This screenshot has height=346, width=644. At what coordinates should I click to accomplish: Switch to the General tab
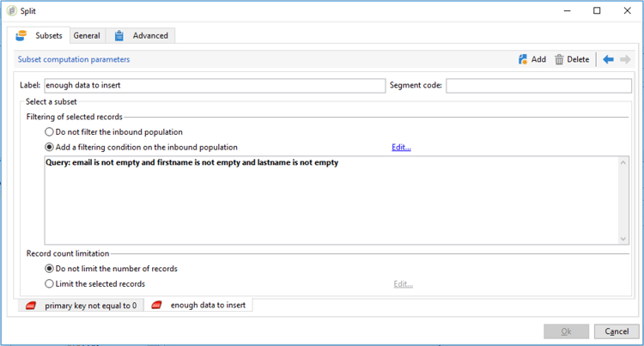87,36
